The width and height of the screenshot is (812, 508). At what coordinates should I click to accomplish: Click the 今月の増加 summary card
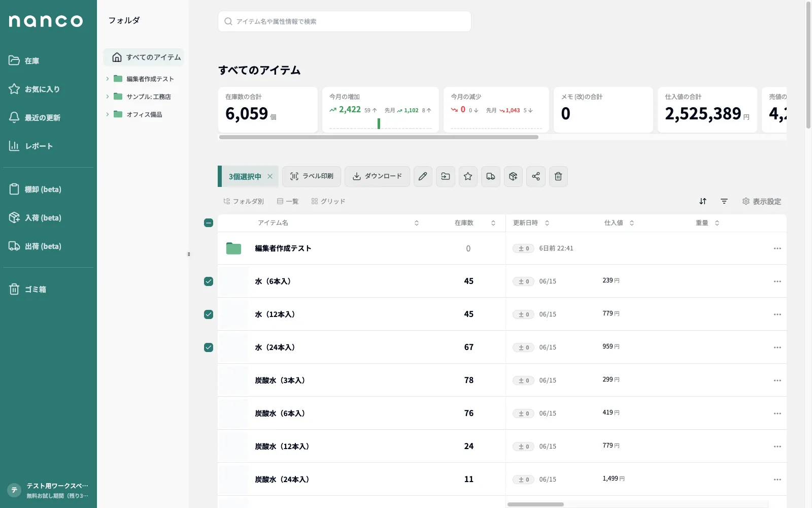click(x=381, y=110)
